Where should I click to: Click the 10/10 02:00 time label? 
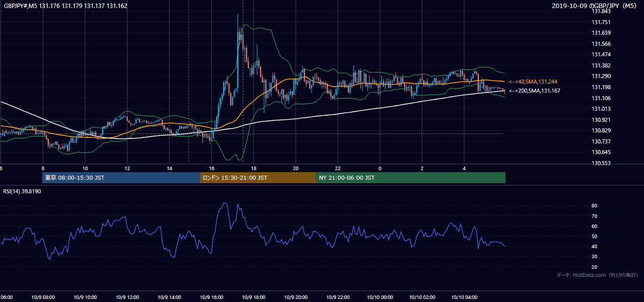[422, 297]
